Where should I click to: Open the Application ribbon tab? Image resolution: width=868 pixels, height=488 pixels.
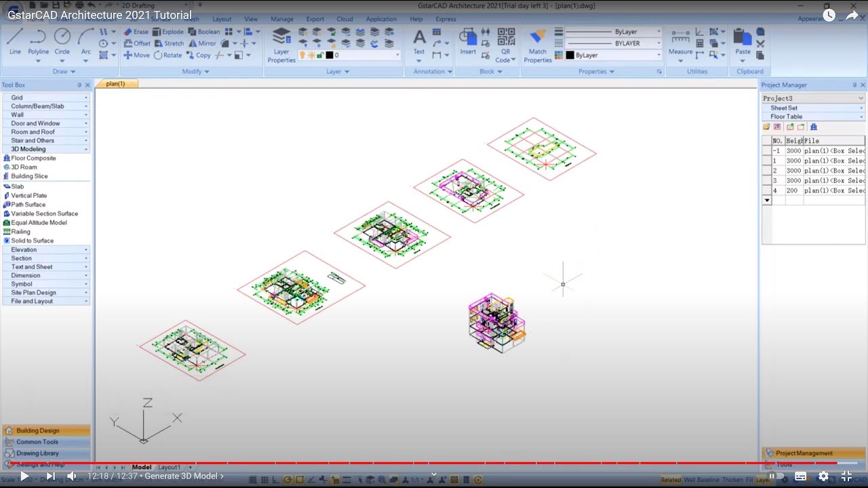click(381, 19)
